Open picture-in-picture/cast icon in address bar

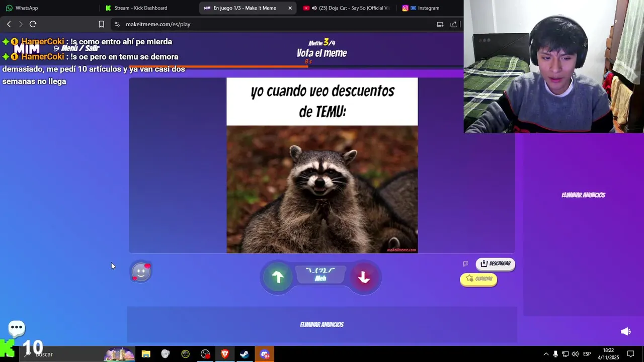[x=440, y=24]
